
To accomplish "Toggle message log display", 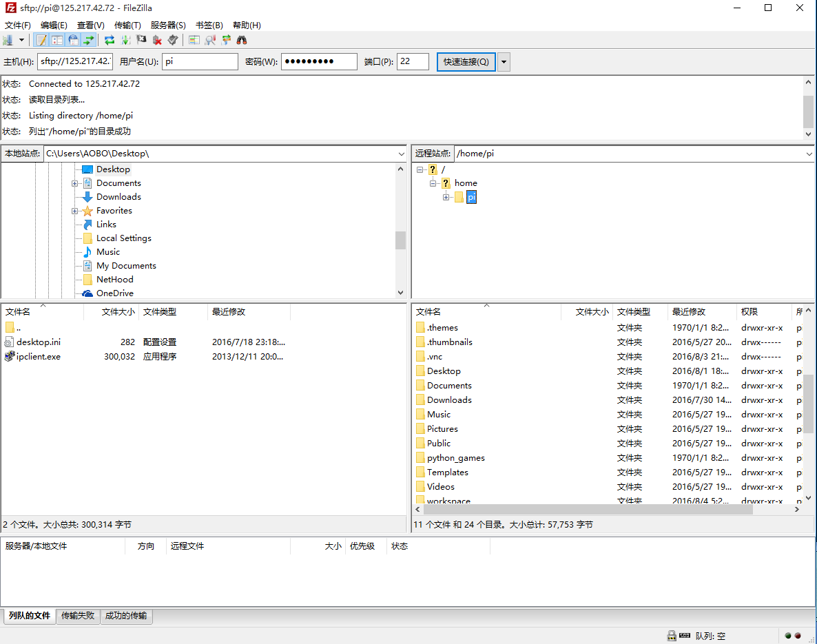I will 41,40.
